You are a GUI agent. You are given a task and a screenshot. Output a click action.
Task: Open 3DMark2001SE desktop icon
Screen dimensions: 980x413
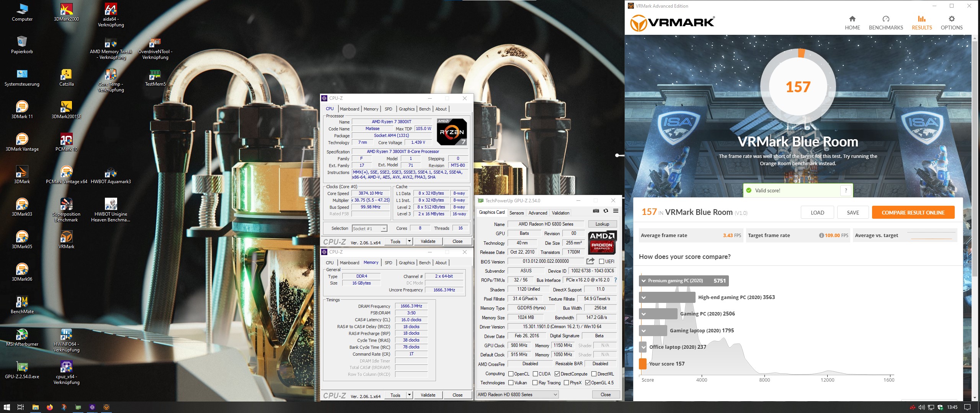[66, 110]
